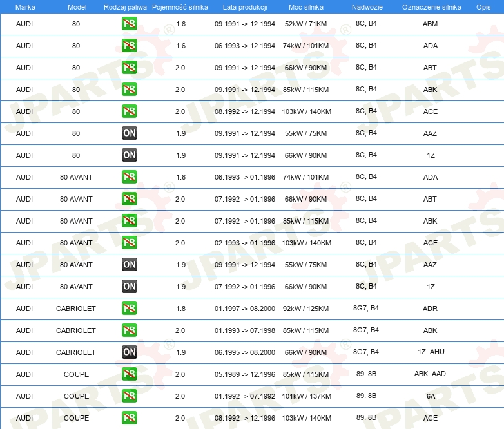Viewport: 504px width, 429px height.
Task: Select engine code ABM cell
Action: [430, 24]
